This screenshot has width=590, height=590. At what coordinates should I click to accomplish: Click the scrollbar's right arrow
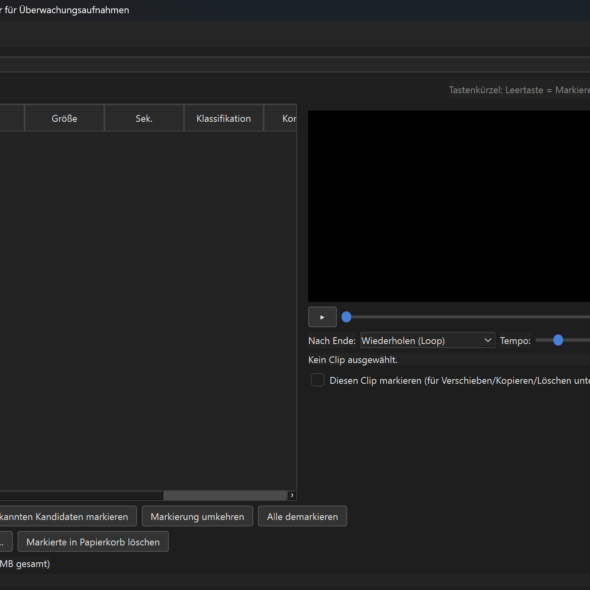292,495
